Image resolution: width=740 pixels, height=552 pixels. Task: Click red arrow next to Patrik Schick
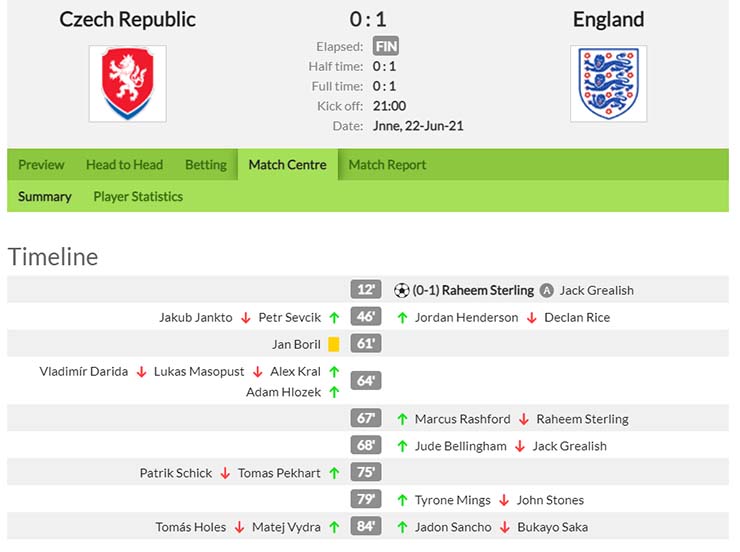225,473
